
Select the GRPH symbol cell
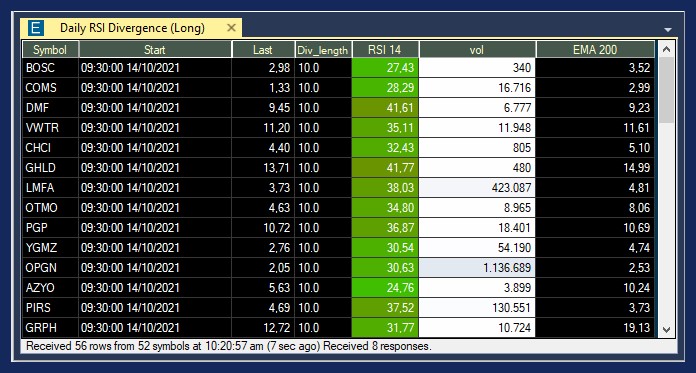pos(51,327)
